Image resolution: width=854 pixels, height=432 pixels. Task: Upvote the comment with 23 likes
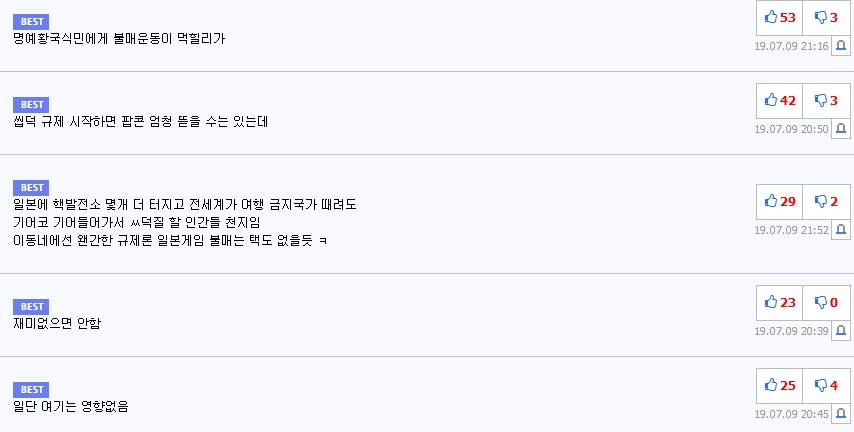(779, 303)
